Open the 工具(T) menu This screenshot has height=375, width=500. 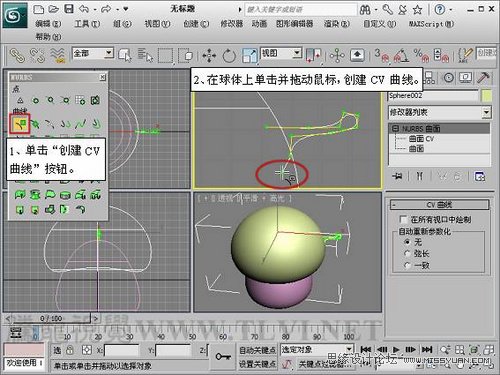point(87,24)
